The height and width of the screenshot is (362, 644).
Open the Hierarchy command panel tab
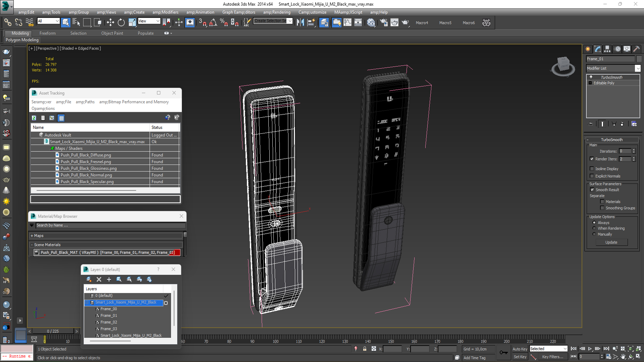coord(607,49)
